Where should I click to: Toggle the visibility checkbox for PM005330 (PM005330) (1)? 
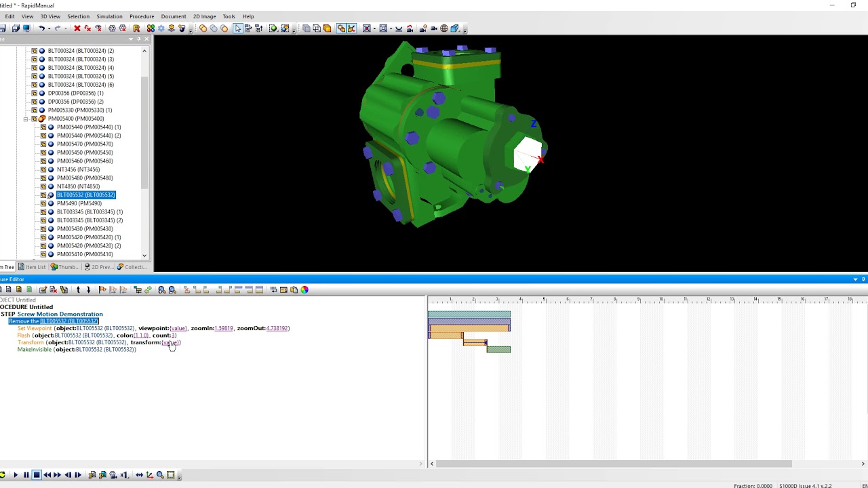(35, 110)
